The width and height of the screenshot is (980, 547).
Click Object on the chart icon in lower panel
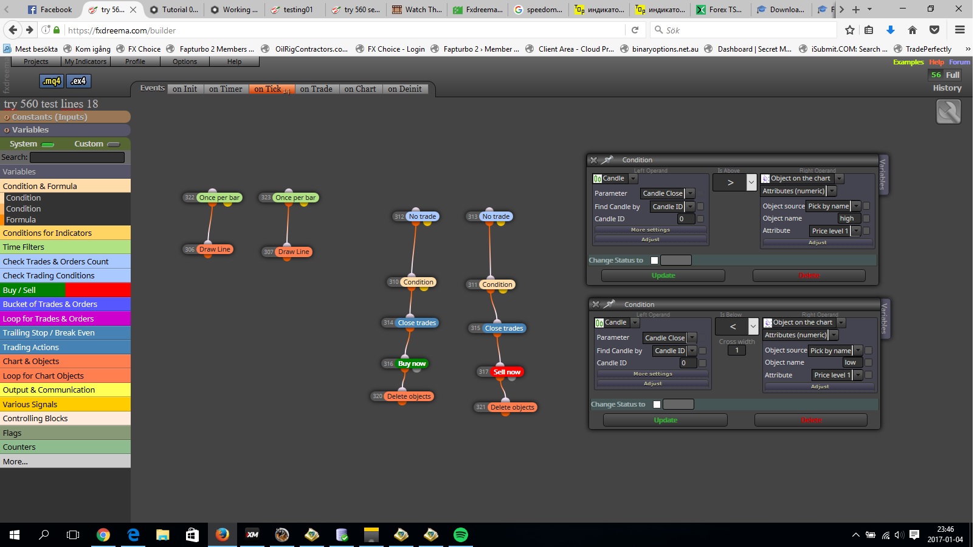(768, 323)
